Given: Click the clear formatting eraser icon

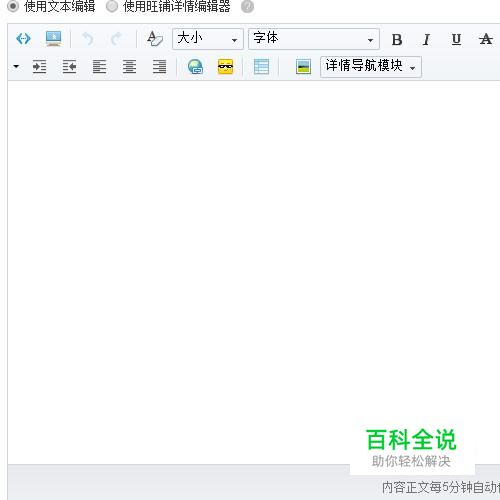Looking at the screenshot, I should click(155, 39).
